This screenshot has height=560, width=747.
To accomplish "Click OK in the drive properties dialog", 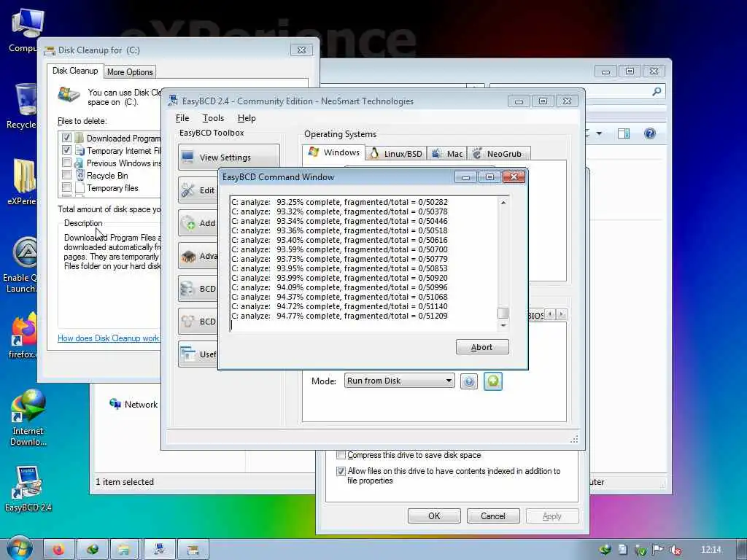I will pos(434,516).
